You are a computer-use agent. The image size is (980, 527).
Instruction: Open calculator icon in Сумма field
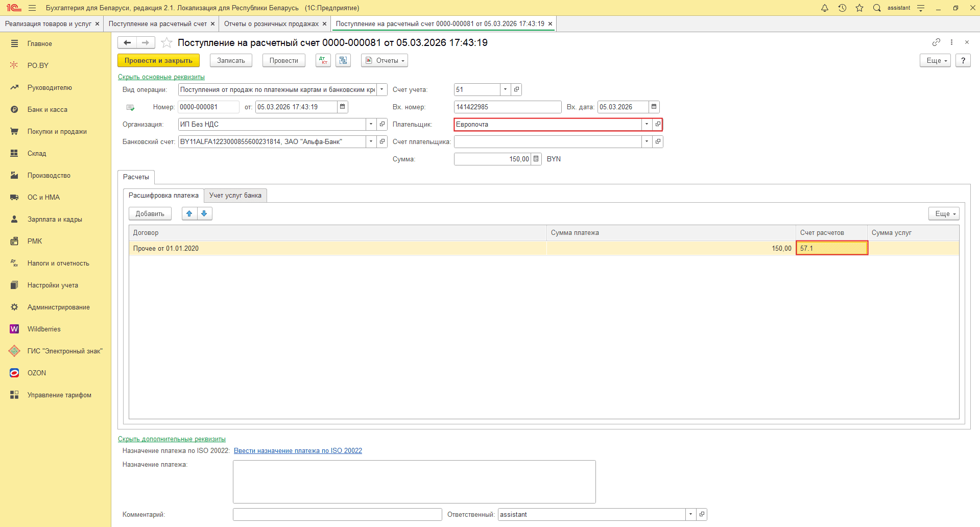pyautogui.click(x=536, y=159)
